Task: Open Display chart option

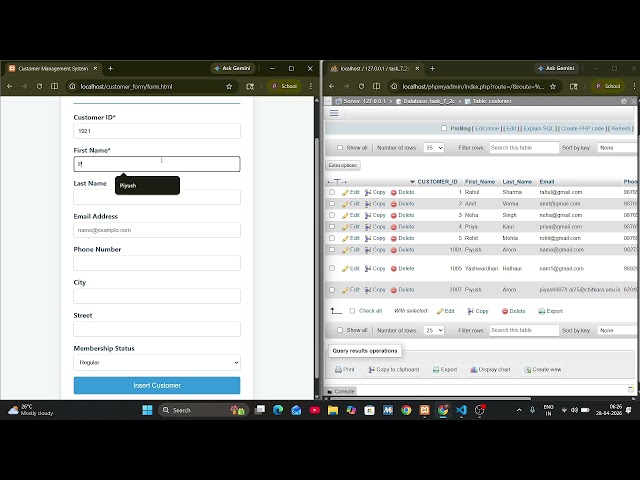Action: pos(490,369)
